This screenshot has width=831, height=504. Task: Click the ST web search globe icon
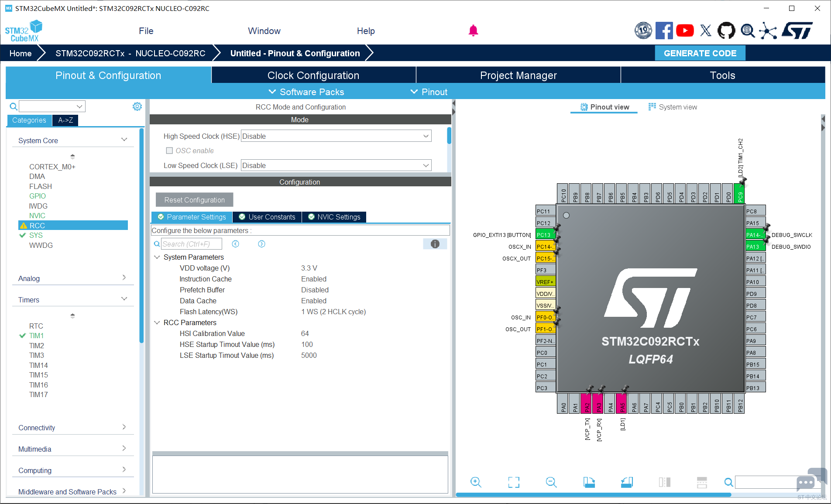tap(748, 31)
